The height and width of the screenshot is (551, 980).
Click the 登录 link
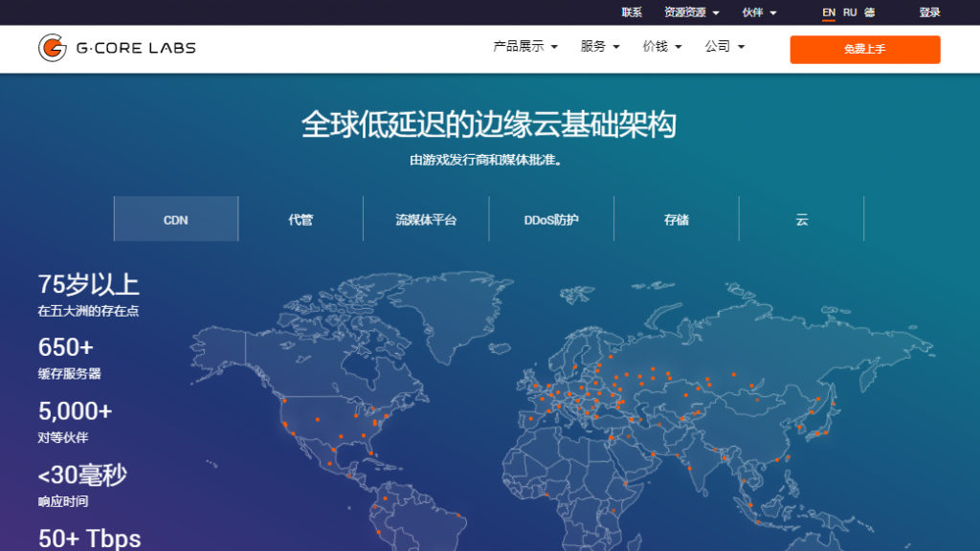pos(929,12)
